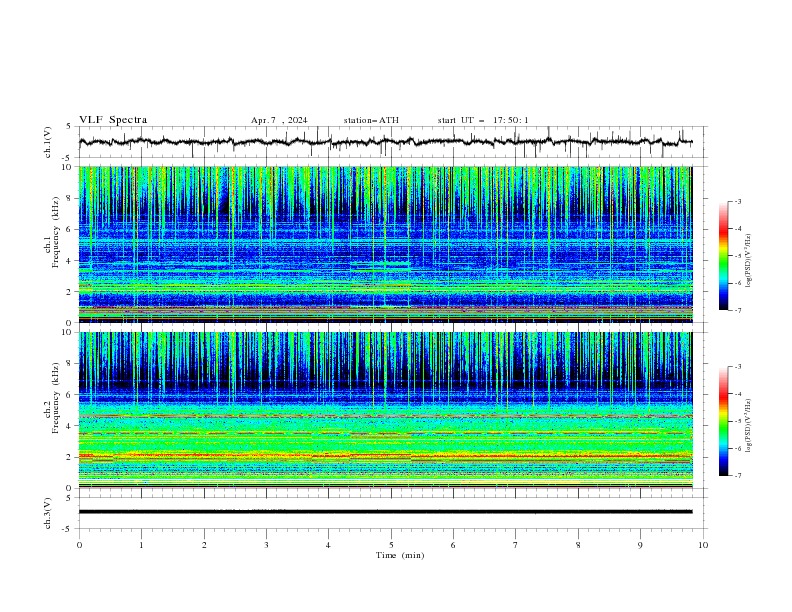Click the "VLF Spectra" title text
Screen dimensions: 792x612
[x=113, y=120]
